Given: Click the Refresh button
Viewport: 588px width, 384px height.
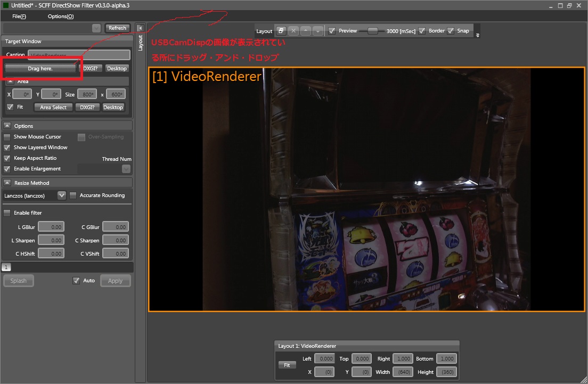Looking at the screenshot, I should [117, 28].
